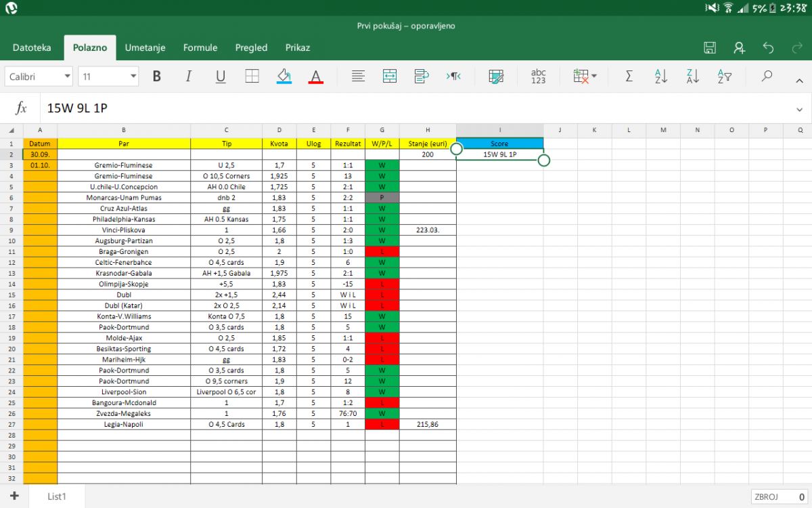The image size is (812, 508).
Task: Open the Calibri font dropdown
Action: click(39, 77)
